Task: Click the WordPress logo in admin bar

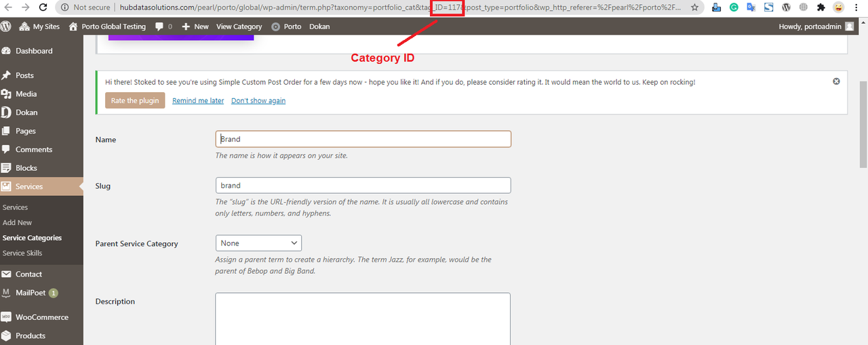Action: (6, 26)
